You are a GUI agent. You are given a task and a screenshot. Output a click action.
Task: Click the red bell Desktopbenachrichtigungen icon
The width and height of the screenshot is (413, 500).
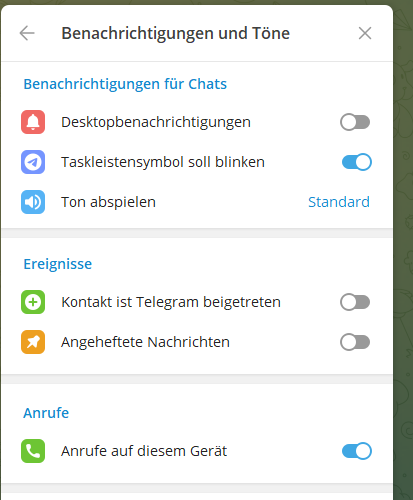click(x=33, y=122)
